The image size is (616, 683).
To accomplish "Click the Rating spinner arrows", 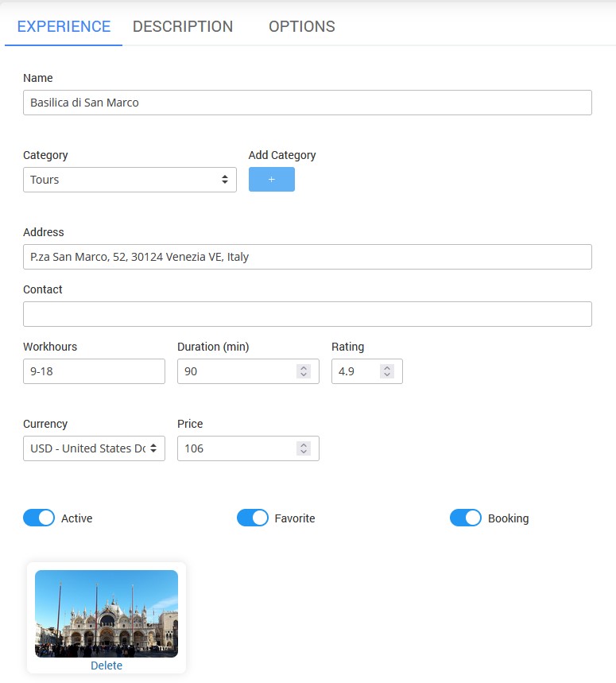I will (x=386, y=371).
